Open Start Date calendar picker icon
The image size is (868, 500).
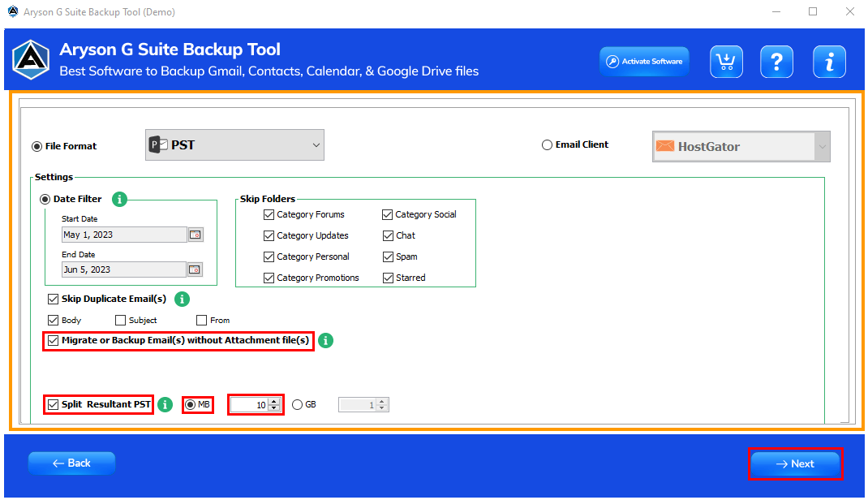(196, 235)
